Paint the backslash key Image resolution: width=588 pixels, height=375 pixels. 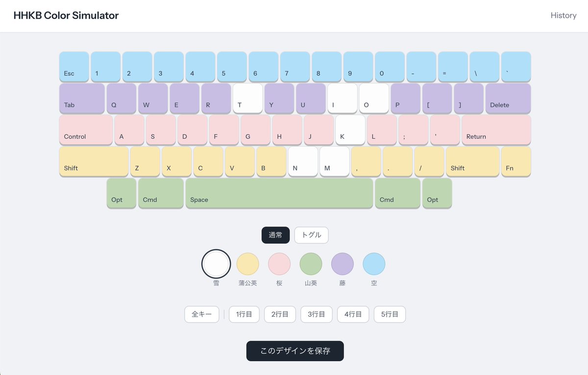(x=485, y=67)
